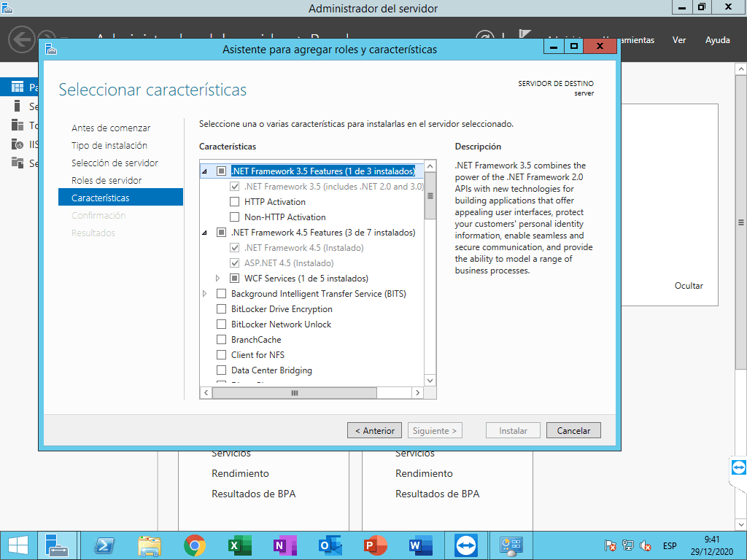Expand Background Intelligent Transfer Service node
747x560 pixels.
(204, 294)
